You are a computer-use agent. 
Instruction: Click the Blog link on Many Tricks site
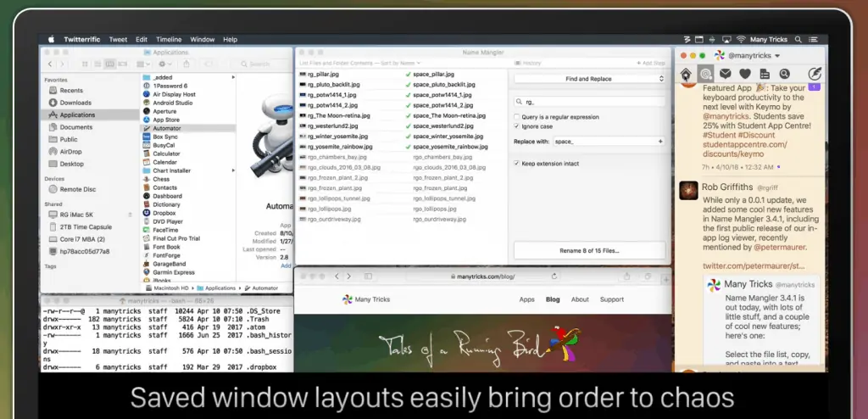(553, 299)
